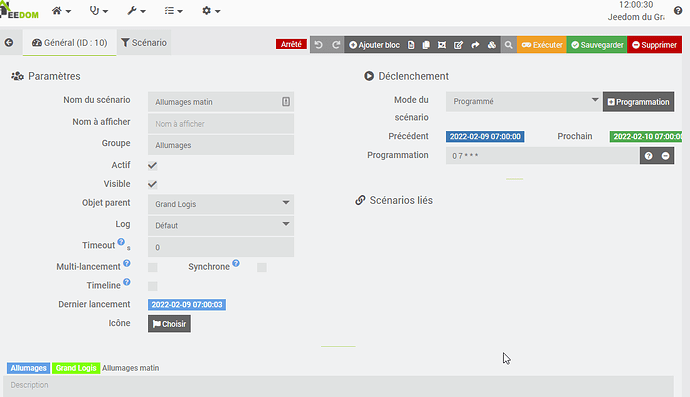Switch to the Scénario tab
The height and width of the screenshot is (397, 690).
[x=144, y=43]
